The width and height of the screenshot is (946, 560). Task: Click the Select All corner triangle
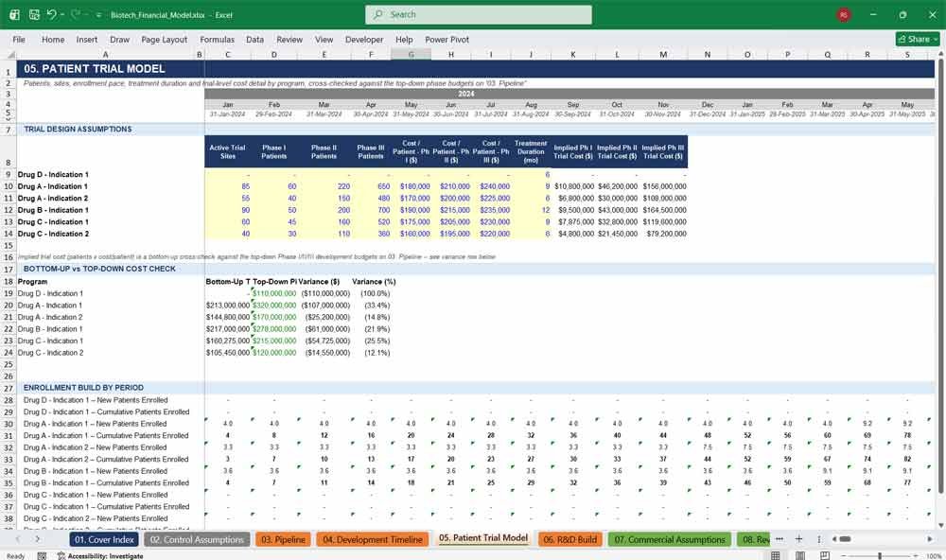10,54
